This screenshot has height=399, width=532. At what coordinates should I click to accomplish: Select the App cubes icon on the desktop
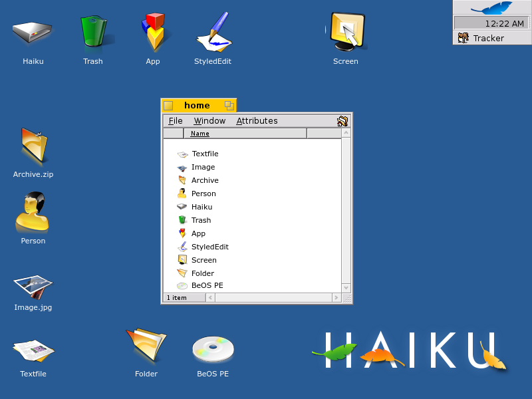coord(153,31)
